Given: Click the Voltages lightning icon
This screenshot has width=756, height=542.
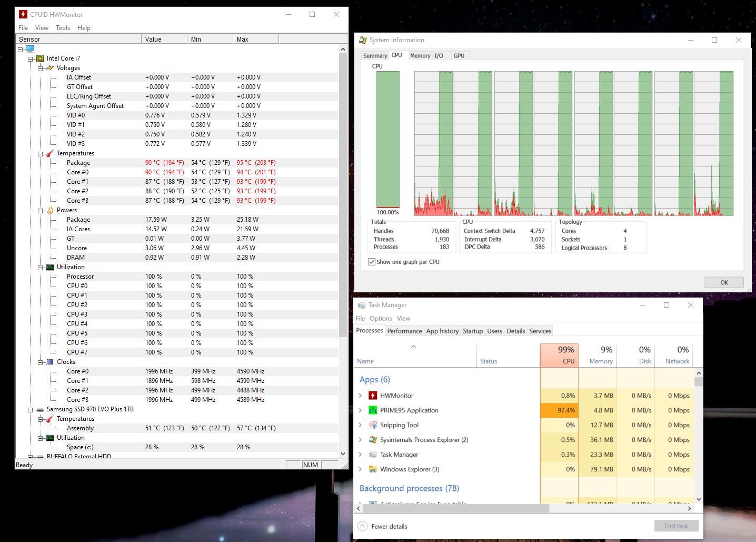Looking at the screenshot, I should [x=50, y=68].
